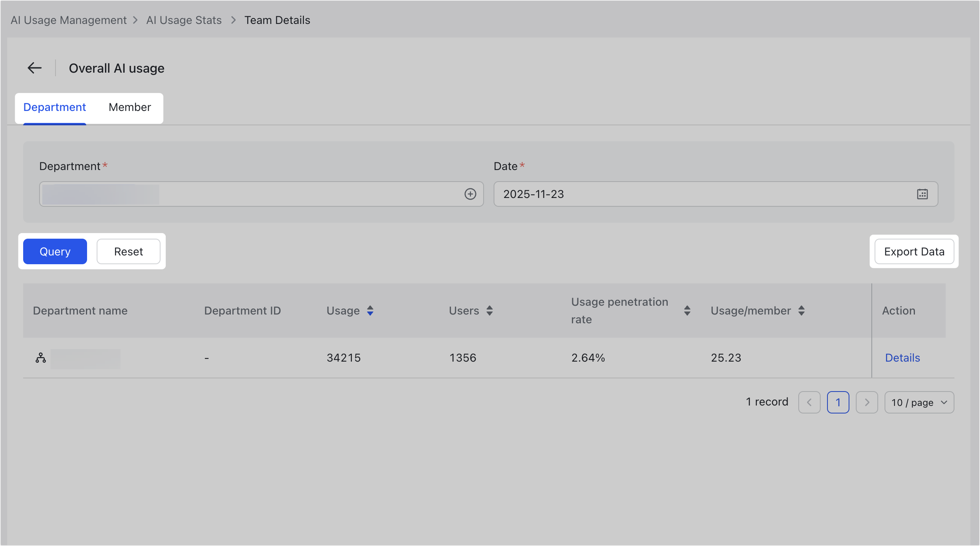Image resolution: width=980 pixels, height=546 pixels.
Task: Open AI Usage Management breadcrumb
Action: (x=68, y=20)
